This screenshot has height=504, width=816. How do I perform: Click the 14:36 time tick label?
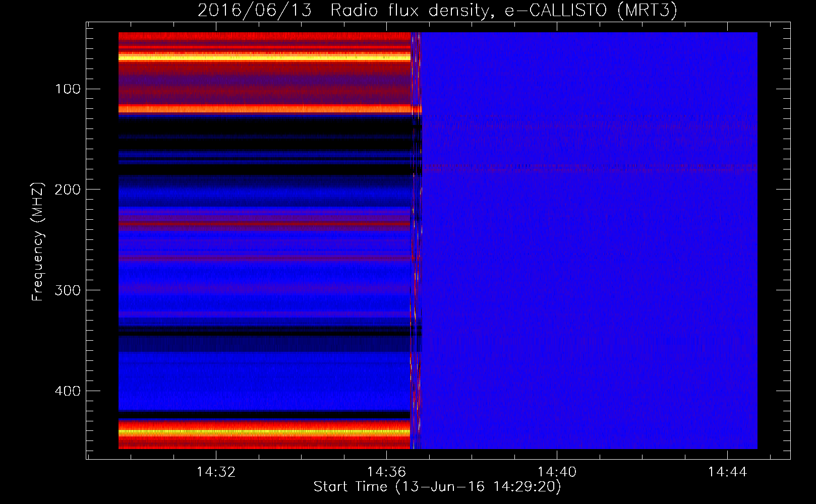coord(386,472)
